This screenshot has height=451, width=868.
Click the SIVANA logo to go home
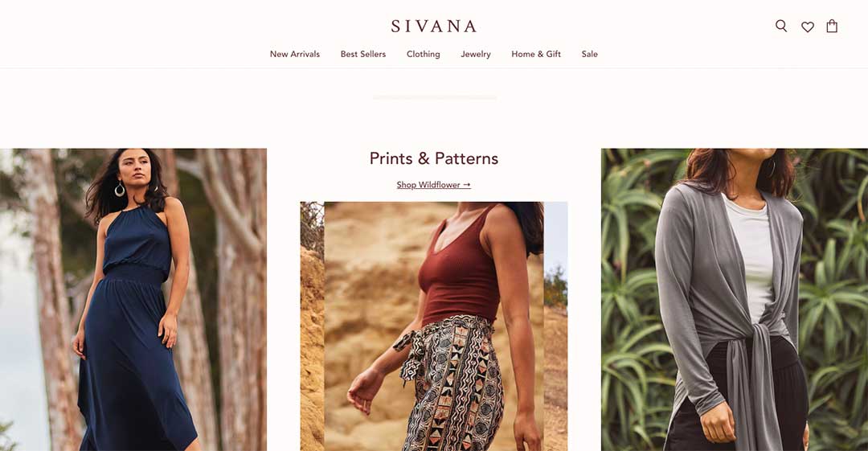(433, 26)
